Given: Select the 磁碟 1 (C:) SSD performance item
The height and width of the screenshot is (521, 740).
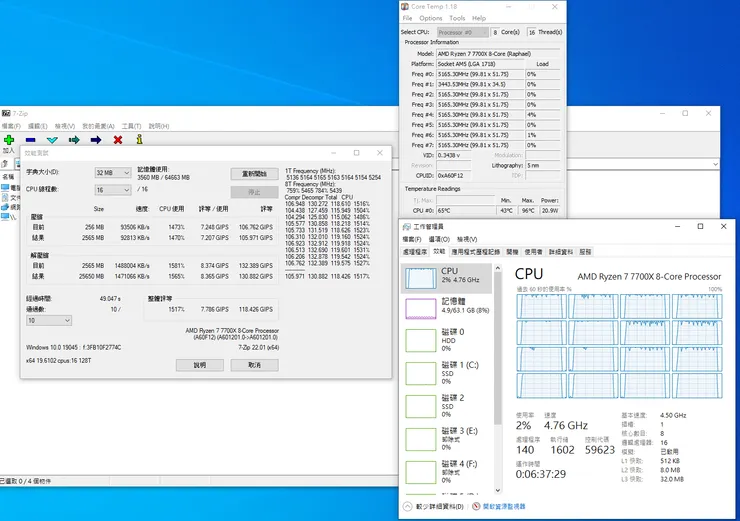Looking at the screenshot, I should 450,374.
